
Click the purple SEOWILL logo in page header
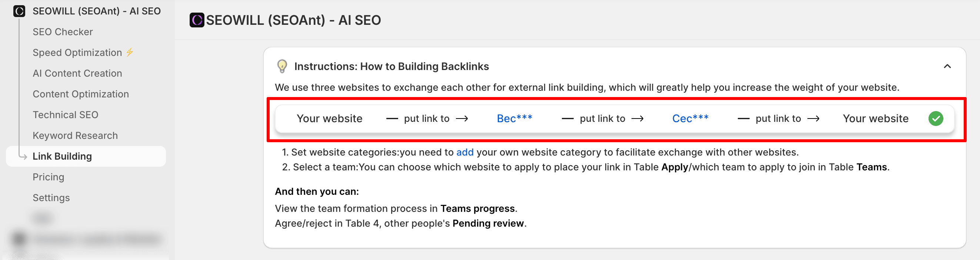[197, 20]
